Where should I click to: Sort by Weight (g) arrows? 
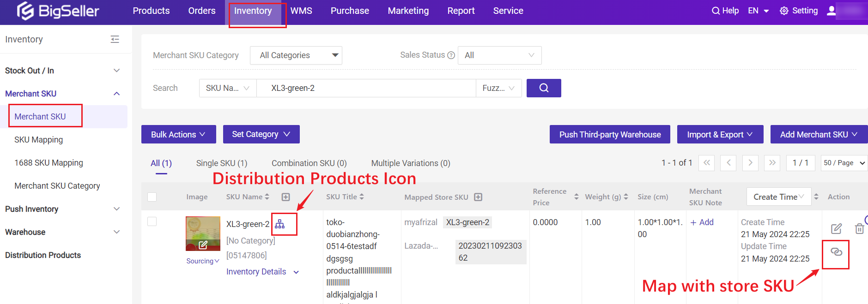(626, 197)
